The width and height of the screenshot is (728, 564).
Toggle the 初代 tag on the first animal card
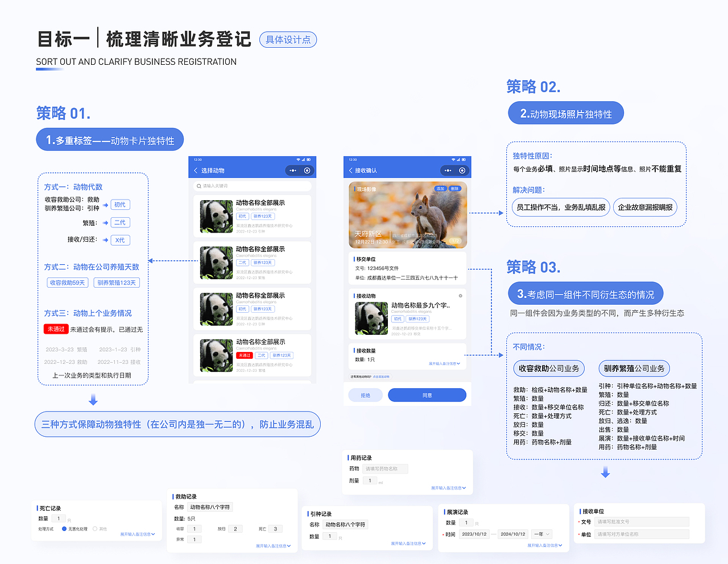click(242, 216)
